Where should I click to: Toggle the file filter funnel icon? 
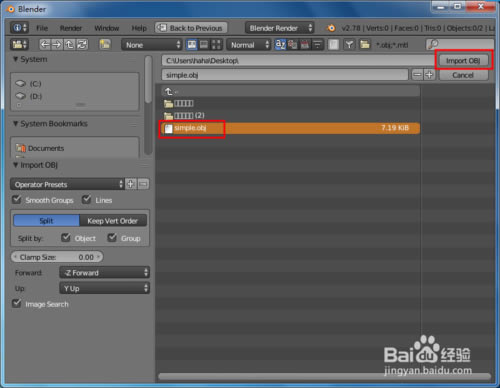point(349,44)
